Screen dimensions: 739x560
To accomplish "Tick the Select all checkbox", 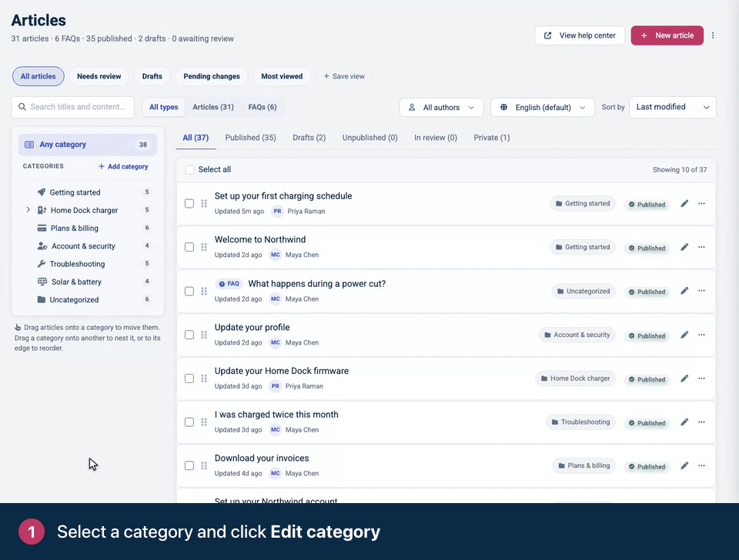I will [189, 169].
